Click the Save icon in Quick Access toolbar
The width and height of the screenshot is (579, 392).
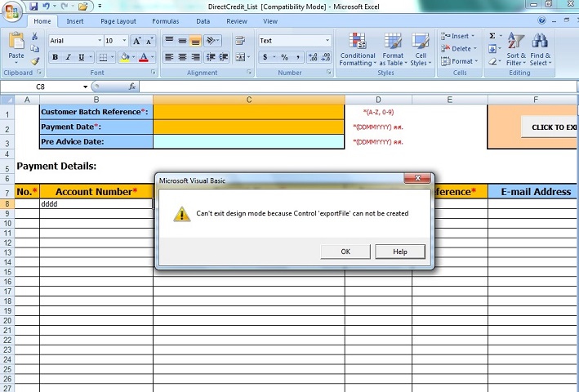pos(33,7)
